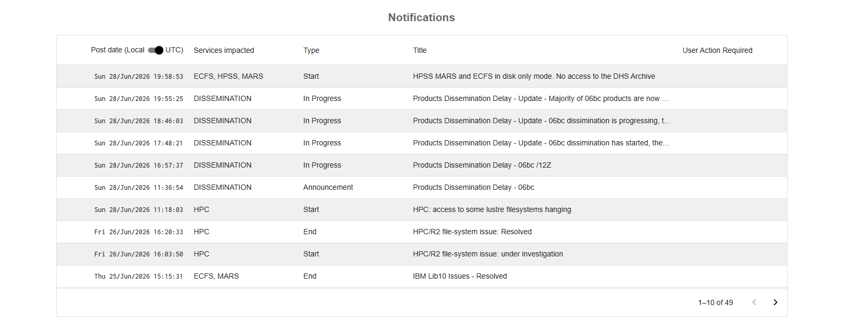This screenshot has height=322, width=868.
Task: Open HPSS MARS and ECFS disk only notification
Action: coord(421,76)
